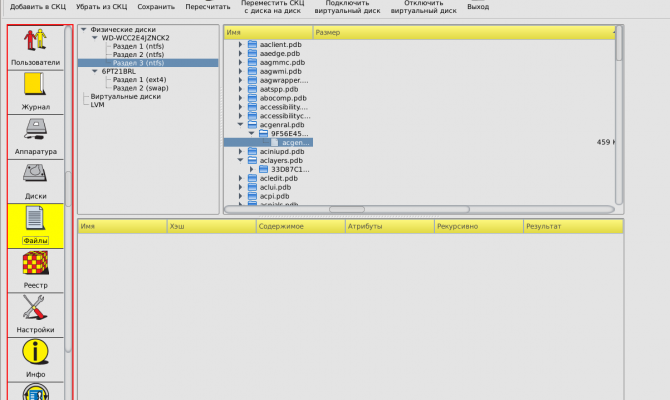Select the Файлы files icon
The width and height of the screenshot is (670, 400).
35,218
